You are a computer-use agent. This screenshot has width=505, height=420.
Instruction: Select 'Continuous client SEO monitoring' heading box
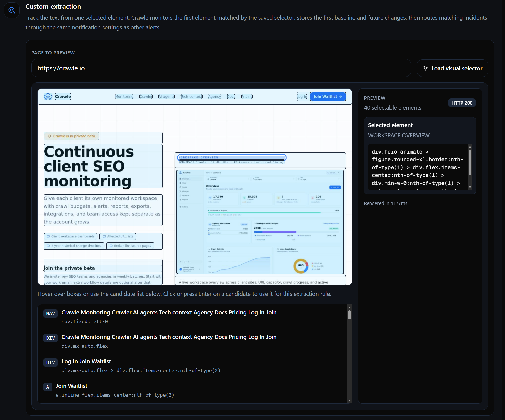(x=103, y=166)
